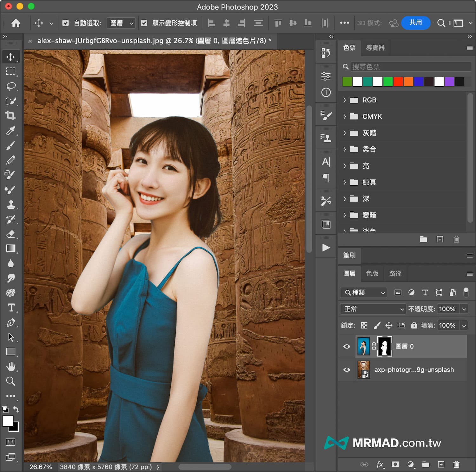Hide layer 圖層 0
Image resolution: width=476 pixels, height=472 pixels.
point(347,346)
